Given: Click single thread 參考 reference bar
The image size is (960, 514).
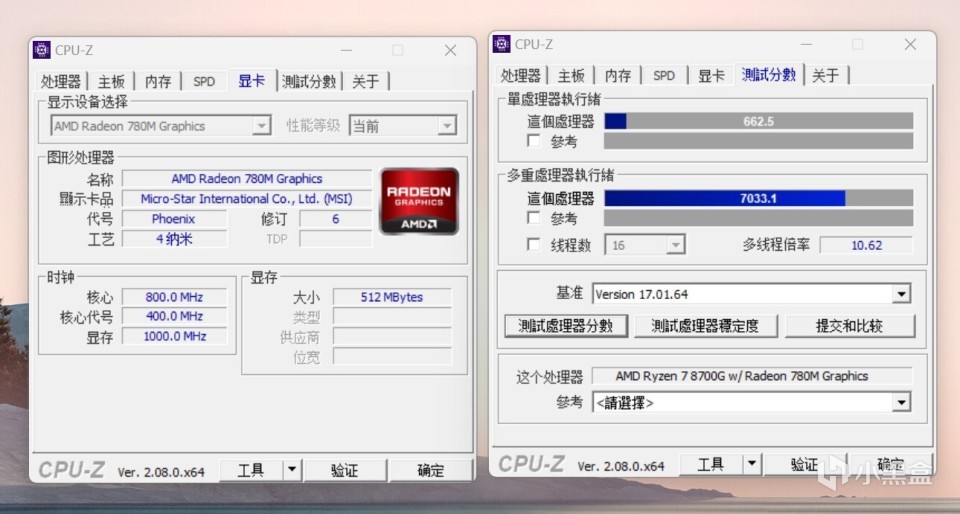Looking at the screenshot, I should [x=759, y=141].
